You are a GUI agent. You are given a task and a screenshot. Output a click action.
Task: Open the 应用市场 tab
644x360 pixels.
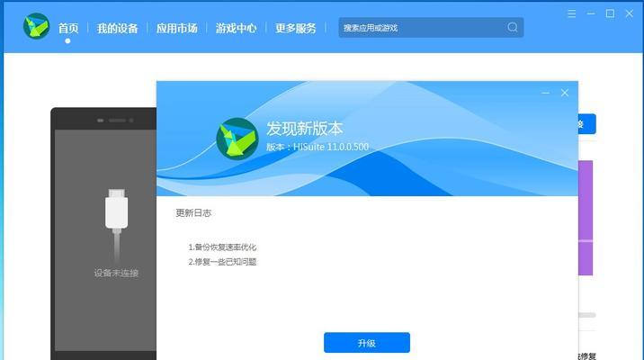point(176,28)
